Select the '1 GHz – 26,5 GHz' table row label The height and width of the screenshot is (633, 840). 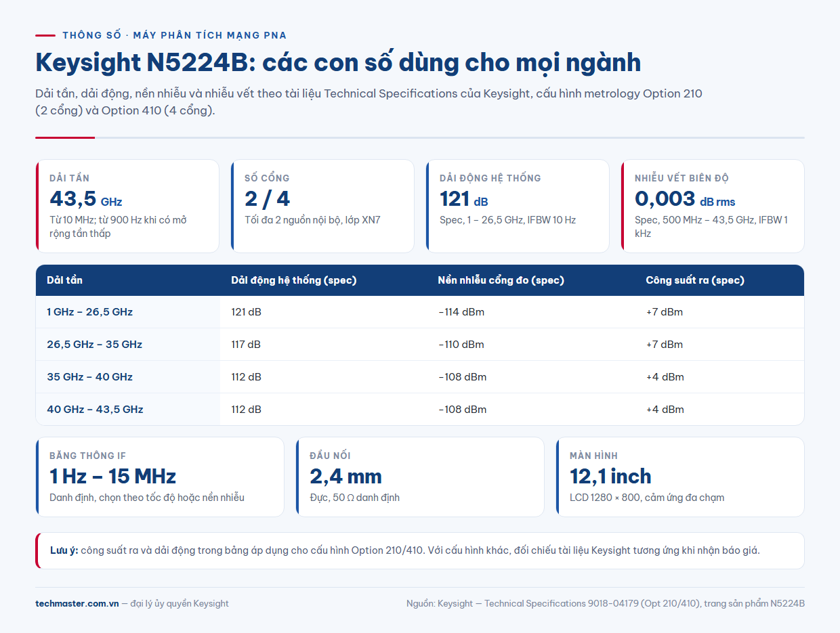pyautogui.click(x=89, y=312)
